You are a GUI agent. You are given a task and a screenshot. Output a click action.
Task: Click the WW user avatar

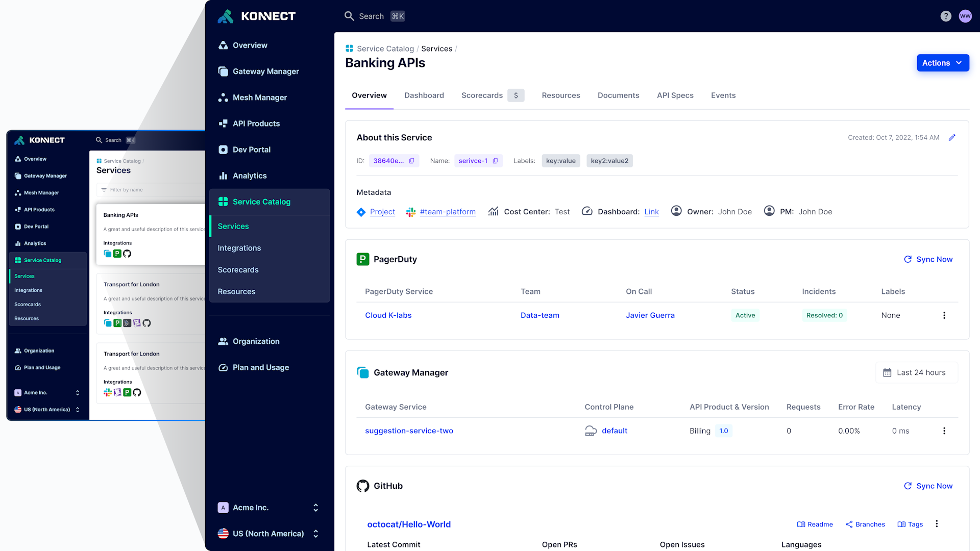tap(966, 16)
